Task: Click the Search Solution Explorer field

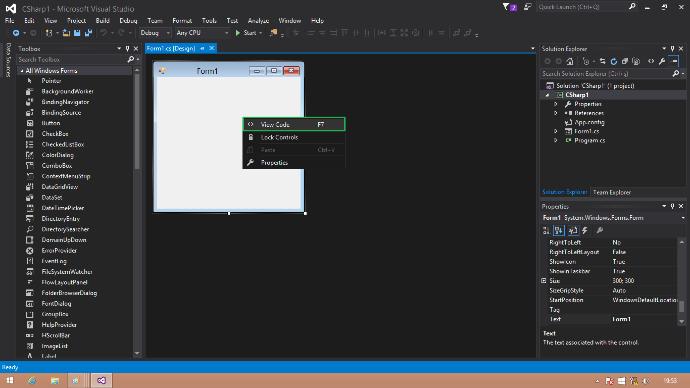Action: pos(607,74)
